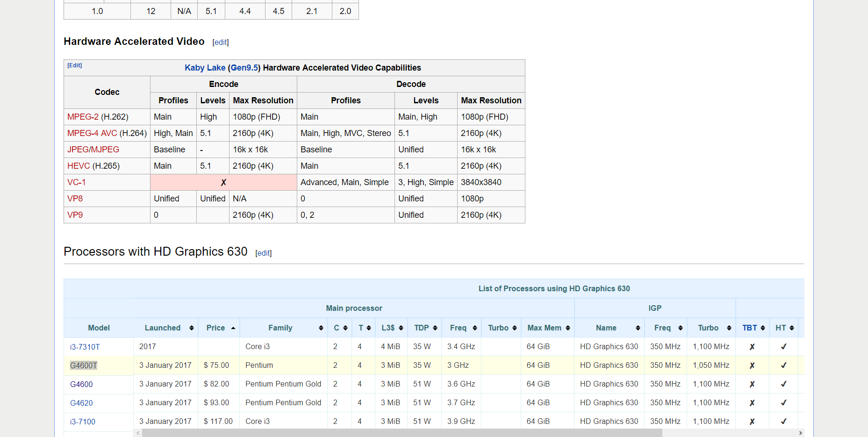Open the Gen9.5 link
Image resolution: width=868 pixels, height=437 pixels.
pos(244,68)
